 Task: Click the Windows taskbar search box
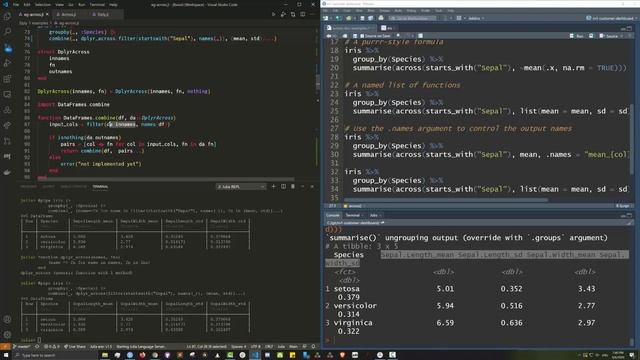(55, 355)
